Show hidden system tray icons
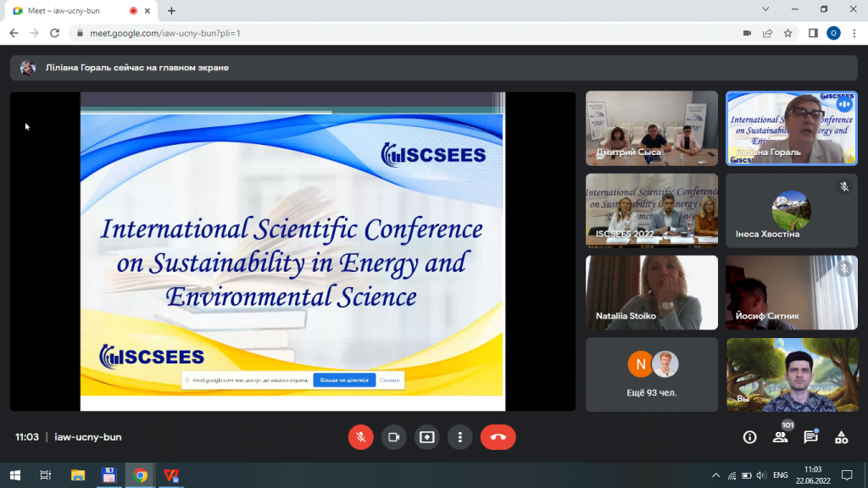Image resolution: width=868 pixels, height=488 pixels. point(715,475)
